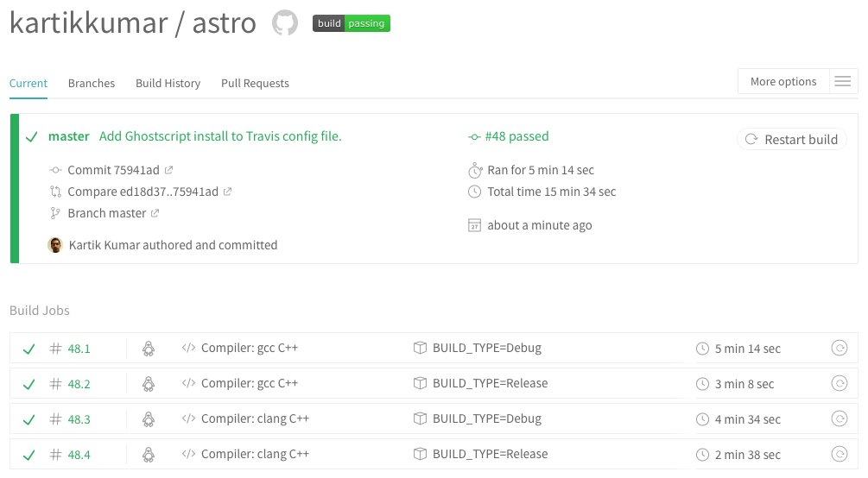This screenshot has width=868, height=478.
Task: Click the clock icon beside Total time 15 min 34 sec
Action: [474, 192]
